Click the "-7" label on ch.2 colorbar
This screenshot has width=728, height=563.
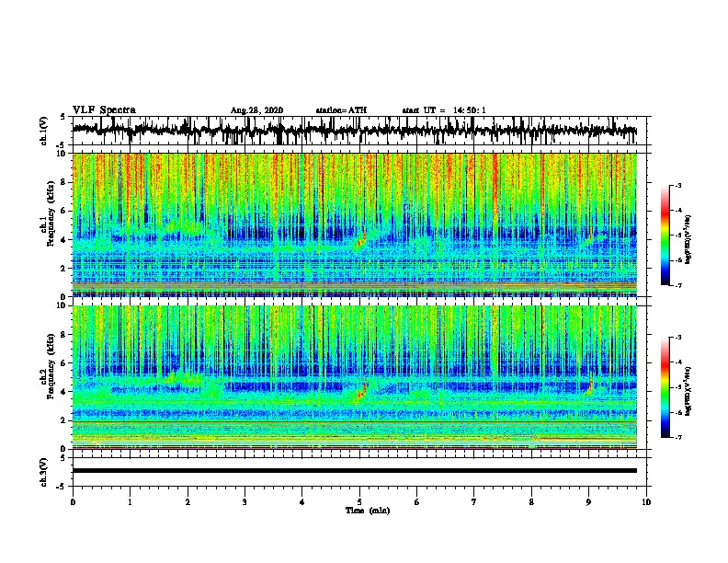(x=678, y=438)
